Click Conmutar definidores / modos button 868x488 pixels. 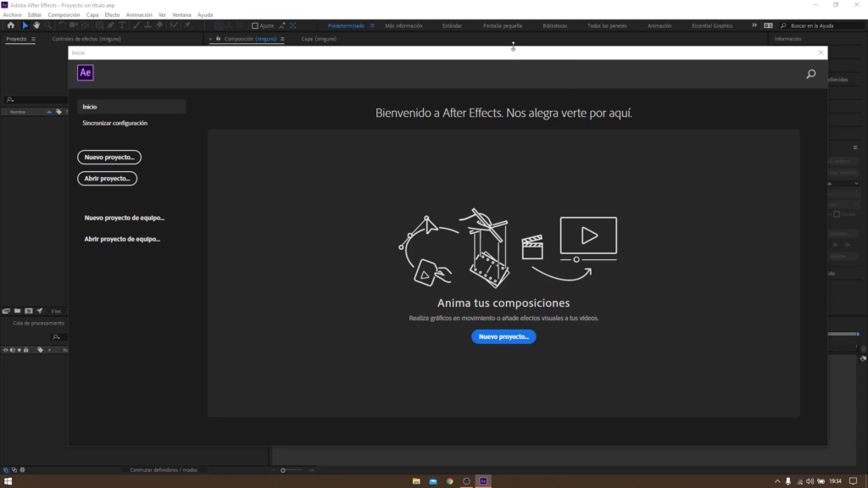[164, 469]
